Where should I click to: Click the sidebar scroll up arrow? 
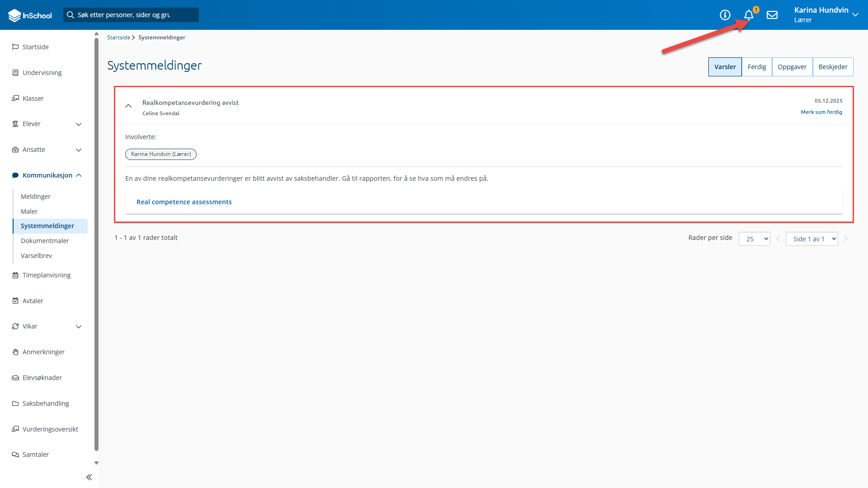pos(96,34)
